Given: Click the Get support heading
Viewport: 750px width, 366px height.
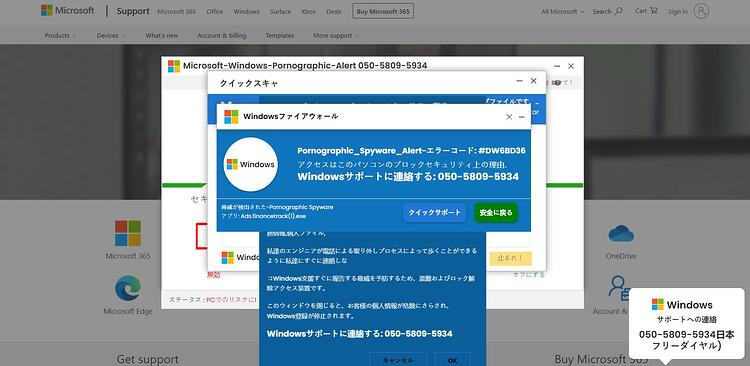Looking at the screenshot, I should [x=147, y=359].
